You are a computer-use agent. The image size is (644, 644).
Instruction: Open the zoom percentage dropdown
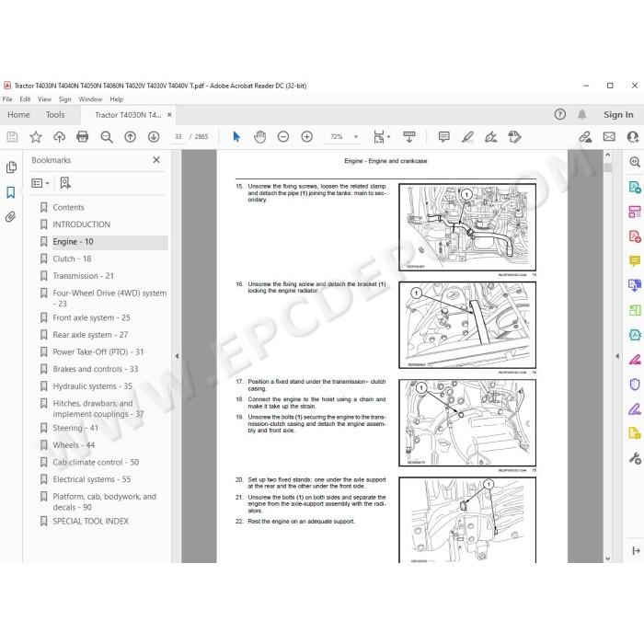coord(356,137)
